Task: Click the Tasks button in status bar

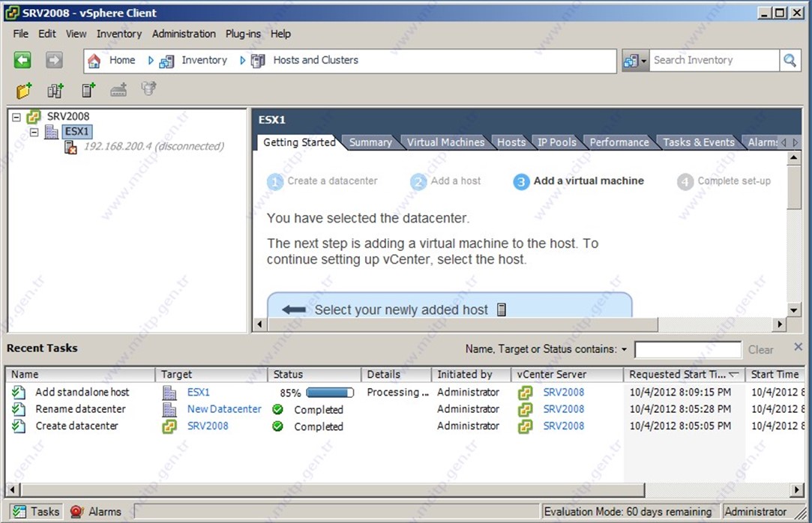Action: [x=36, y=512]
